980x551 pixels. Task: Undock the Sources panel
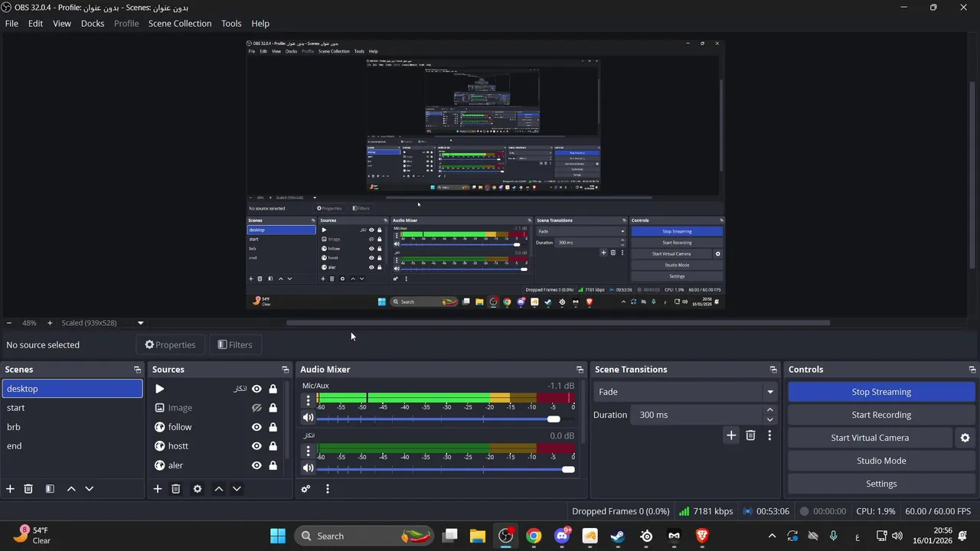point(286,370)
